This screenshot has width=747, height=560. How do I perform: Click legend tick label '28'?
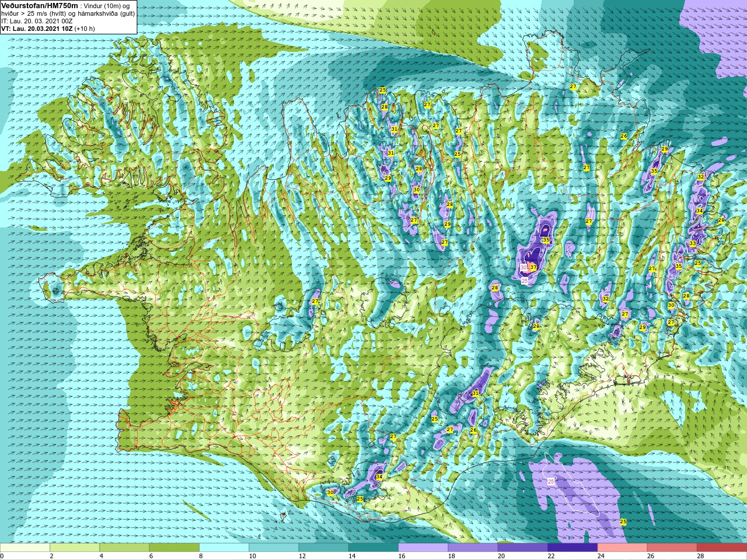click(700, 556)
